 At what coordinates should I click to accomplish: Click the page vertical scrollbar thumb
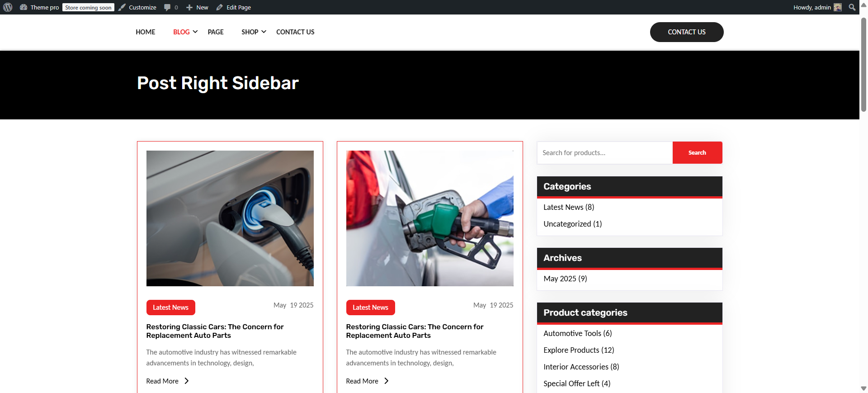(863, 65)
